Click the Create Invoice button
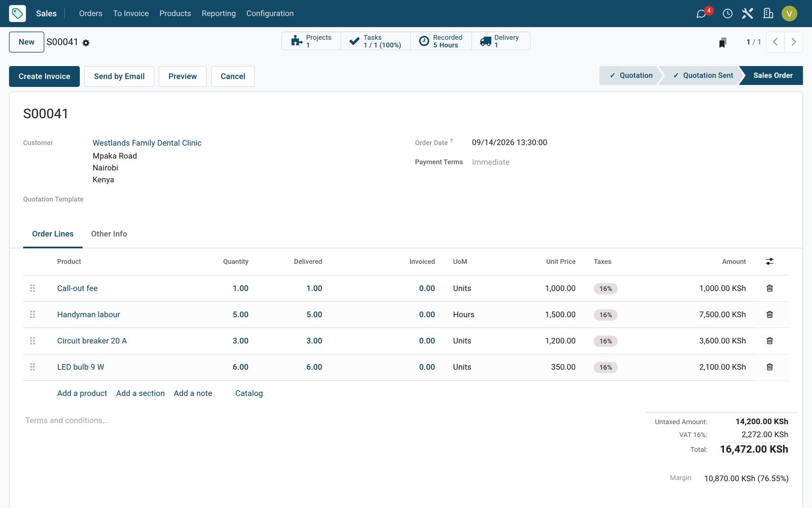The width and height of the screenshot is (812, 508). coord(44,76)
